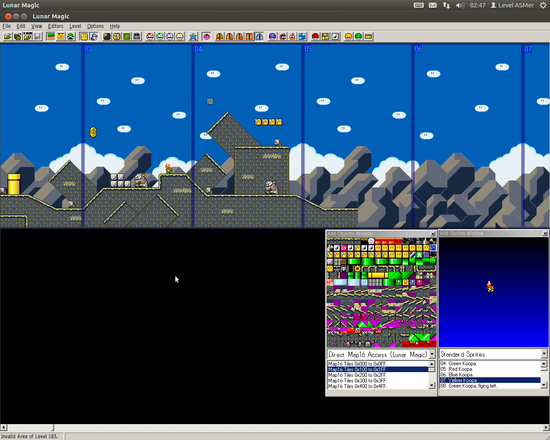Expand the Direct Map16 Access dropdown

coord(432,354)
